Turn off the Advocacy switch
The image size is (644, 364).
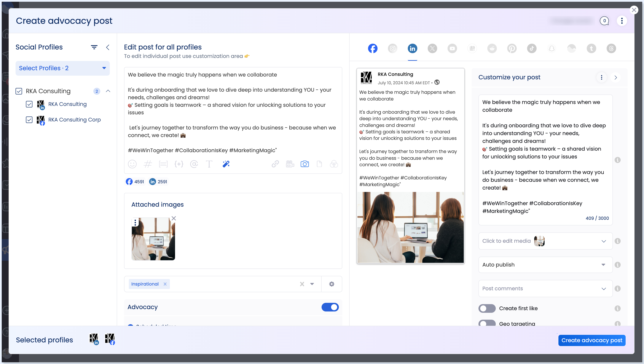pyautogui.click(x=330, y=307)
